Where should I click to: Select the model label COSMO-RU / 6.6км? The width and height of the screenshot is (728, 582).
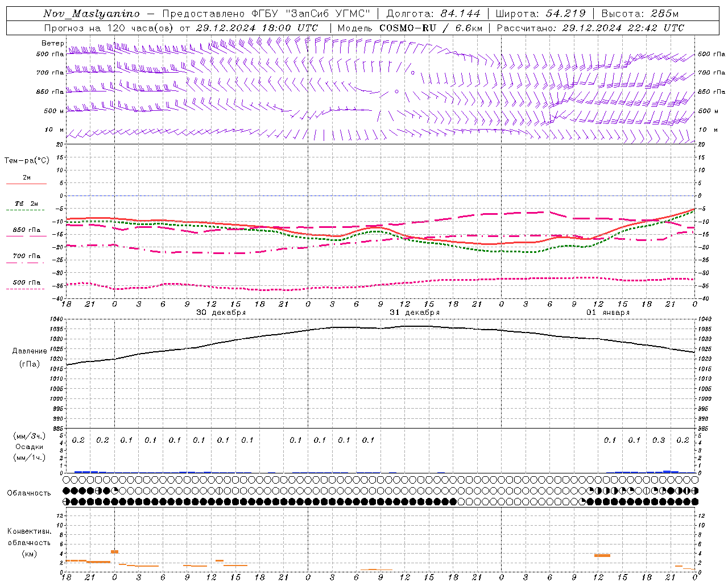[x=431, y=28]
